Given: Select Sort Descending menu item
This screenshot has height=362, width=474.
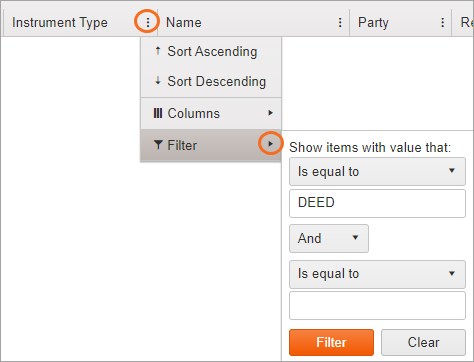Looking at the screenshot, I should pyautogui.click(x=211, y=81).
